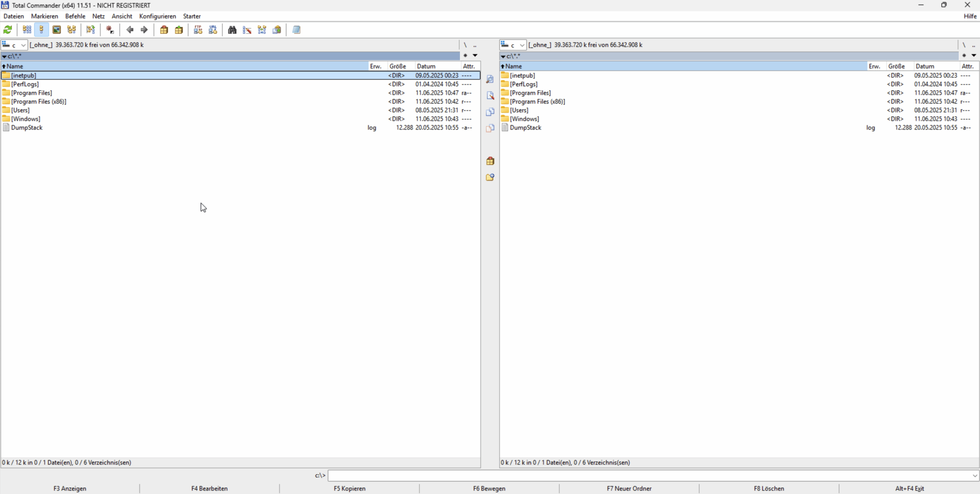980x494 pixels.
Task: Toggle the folder tree view icon
Action: (72, 30)
